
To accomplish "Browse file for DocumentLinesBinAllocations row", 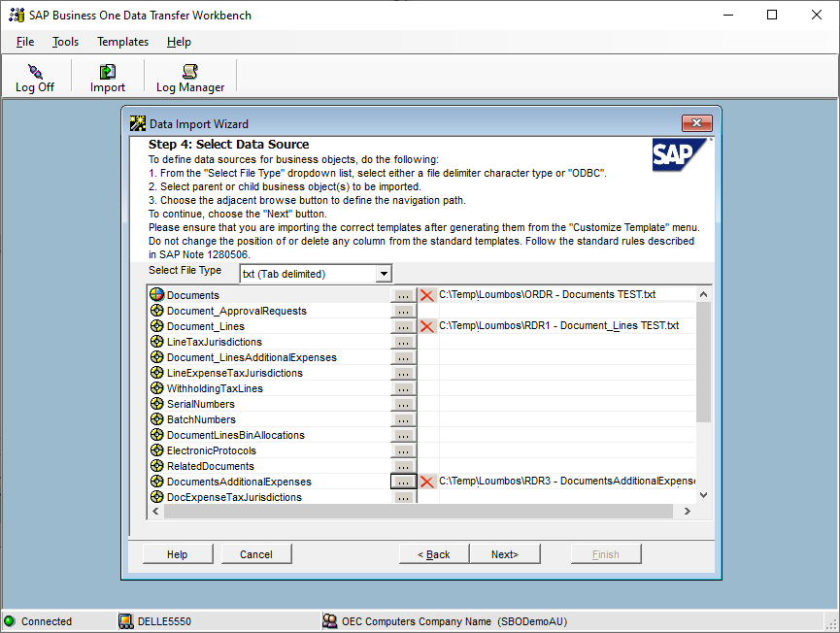I will (x=403, y=435).
